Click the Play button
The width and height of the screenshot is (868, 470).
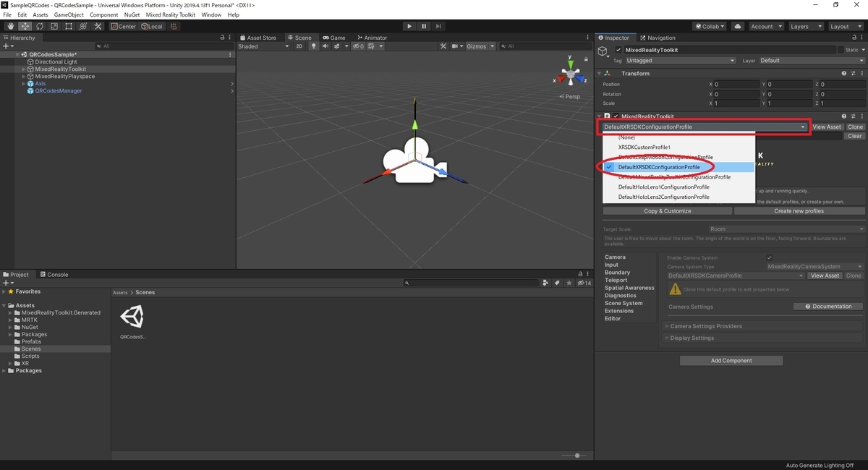coord(409,26)
